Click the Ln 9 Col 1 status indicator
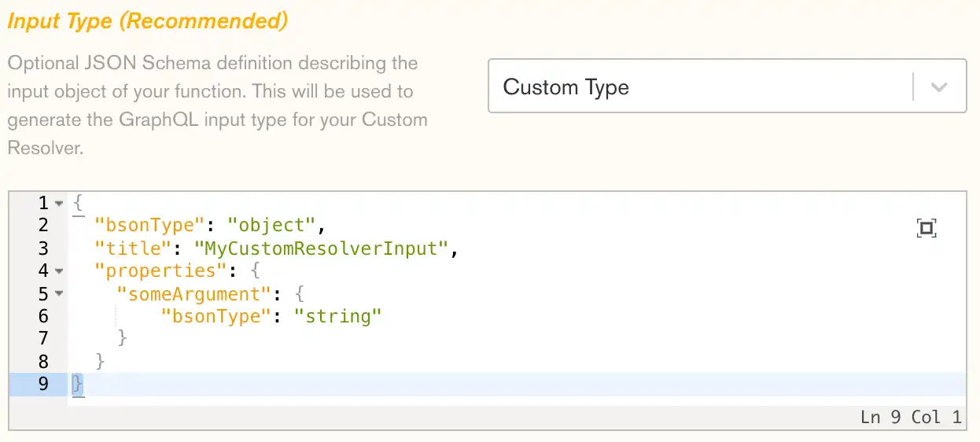The height and width of the screenshot is (442, 980). 911,417
